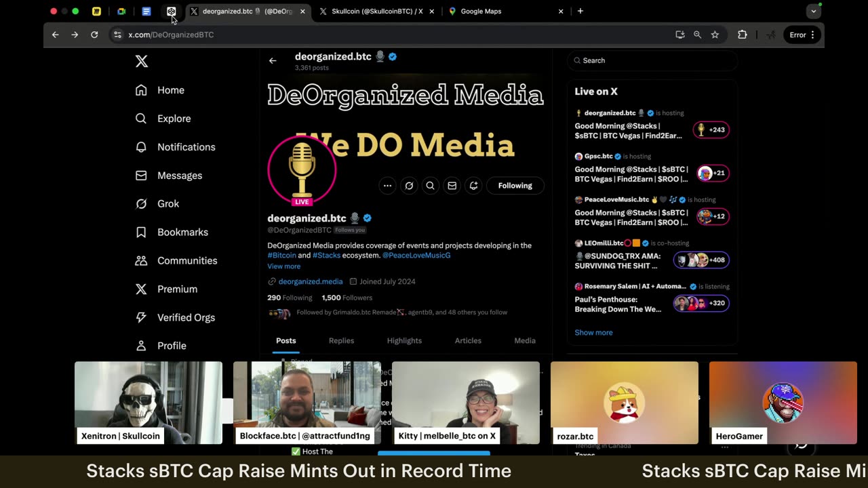Select the Media tab
The height and width of the screenshot is (488, 868).
coord(525,341)
